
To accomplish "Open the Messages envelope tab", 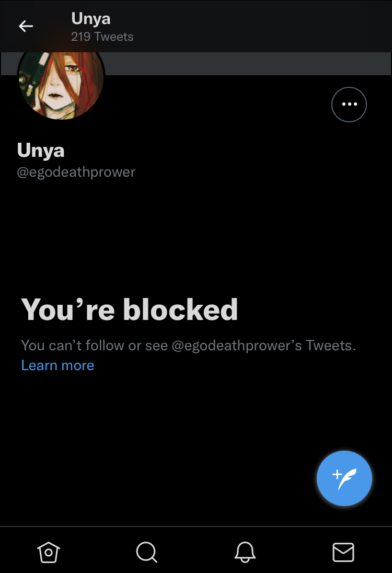I will pos(343,552).
